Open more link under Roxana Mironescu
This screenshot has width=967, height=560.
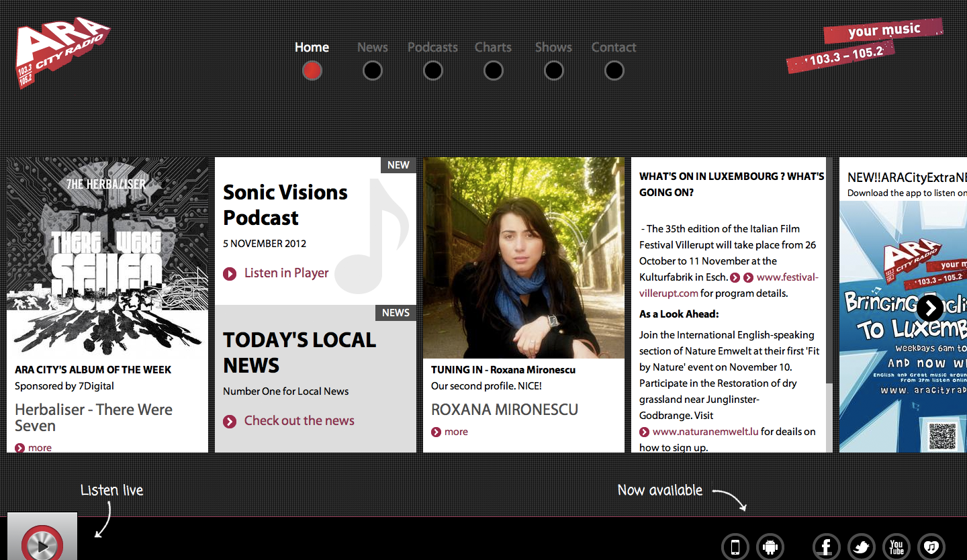point(455,432)
